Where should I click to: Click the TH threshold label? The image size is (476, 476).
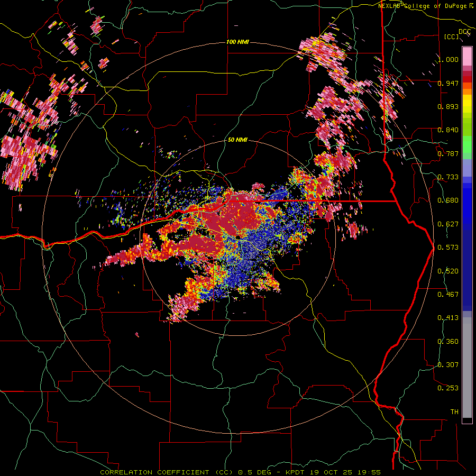coord(454,412)
